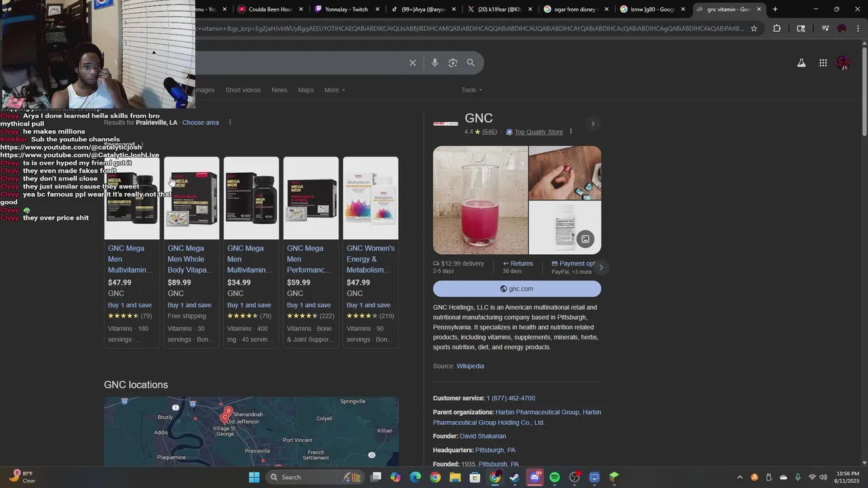Open the more options dots beside Choose area
This screenshot has height=488, width=868.
click(x=230, y=123)
